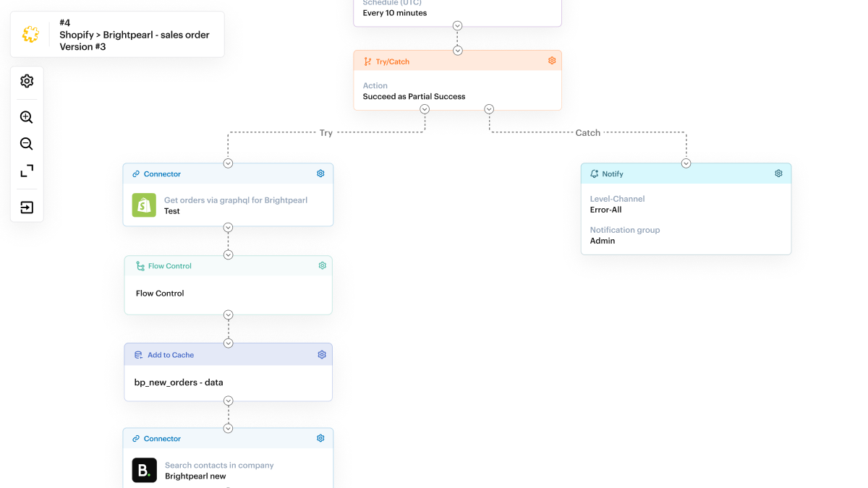Open Add to Cache settings gear
The height and width of the screenshot is (488, 868).
point(322,355)
